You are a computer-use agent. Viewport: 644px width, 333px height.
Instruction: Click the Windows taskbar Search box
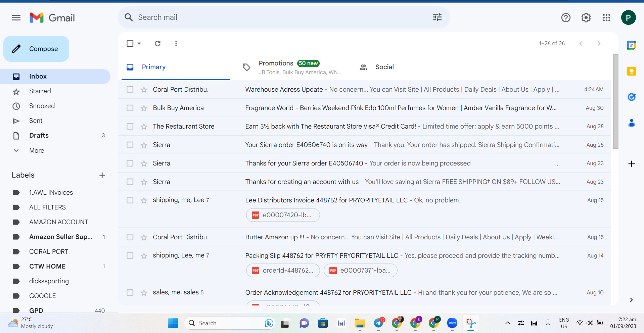coord(230,323)
